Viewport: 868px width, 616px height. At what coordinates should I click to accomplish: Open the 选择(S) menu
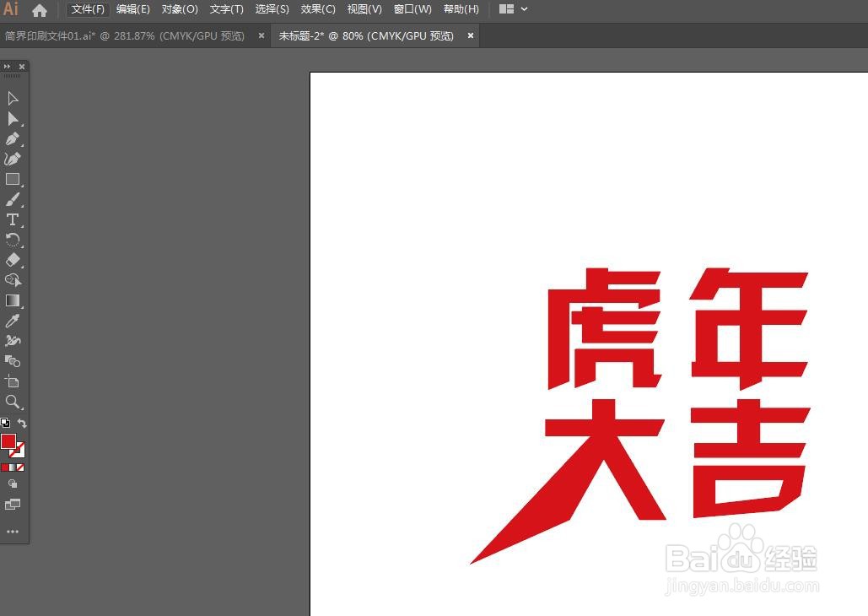pos(272,9)
